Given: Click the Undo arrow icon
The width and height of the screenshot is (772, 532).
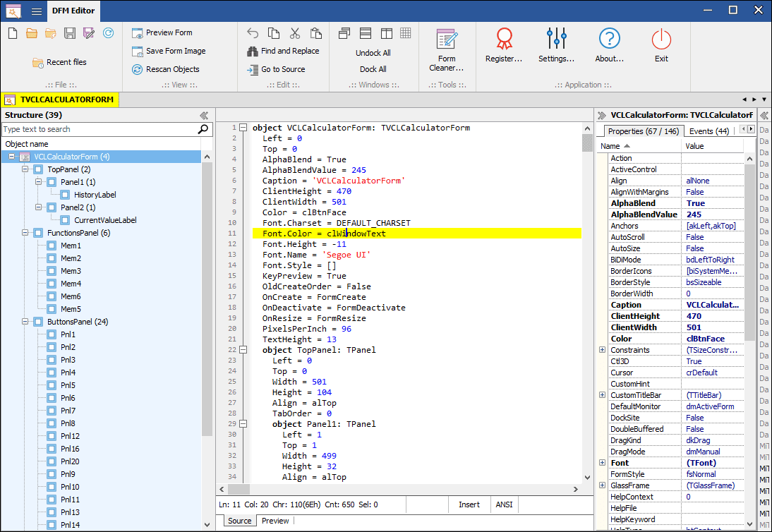Looking at the screenshot, I should pyautogui.click(x=253, y=33).
